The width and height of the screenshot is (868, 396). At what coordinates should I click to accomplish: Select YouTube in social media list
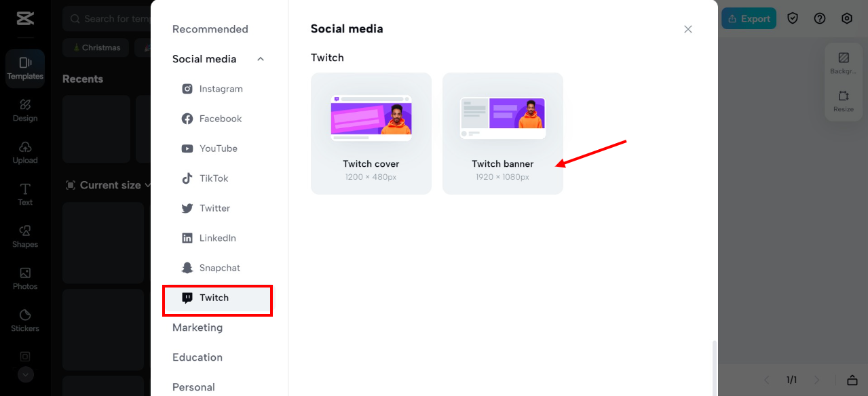click(218, 148)
